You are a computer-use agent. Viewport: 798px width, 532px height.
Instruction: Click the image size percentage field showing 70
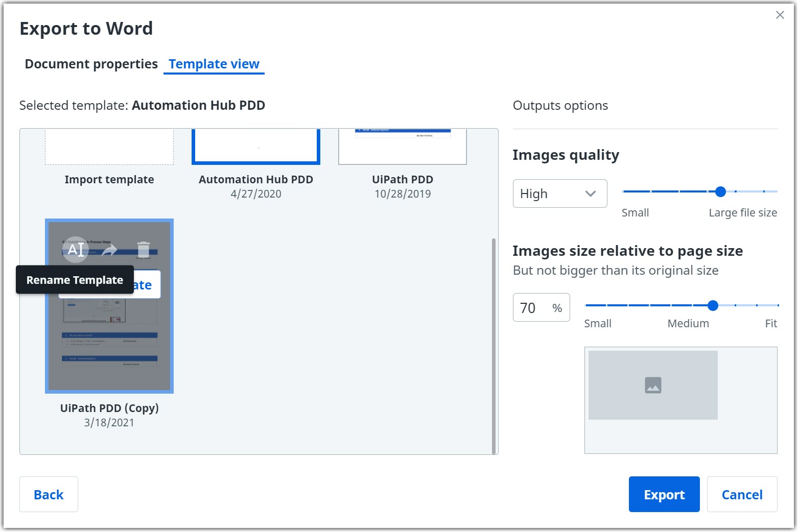(x=541, y=307)
